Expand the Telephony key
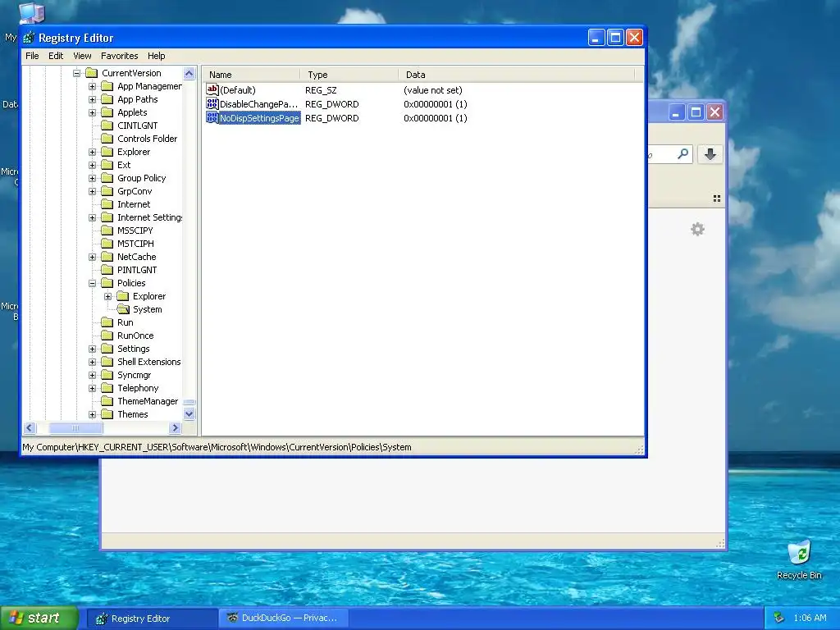Screen dimensions: 840x630 pyautogui.click(x=92, y=388)
